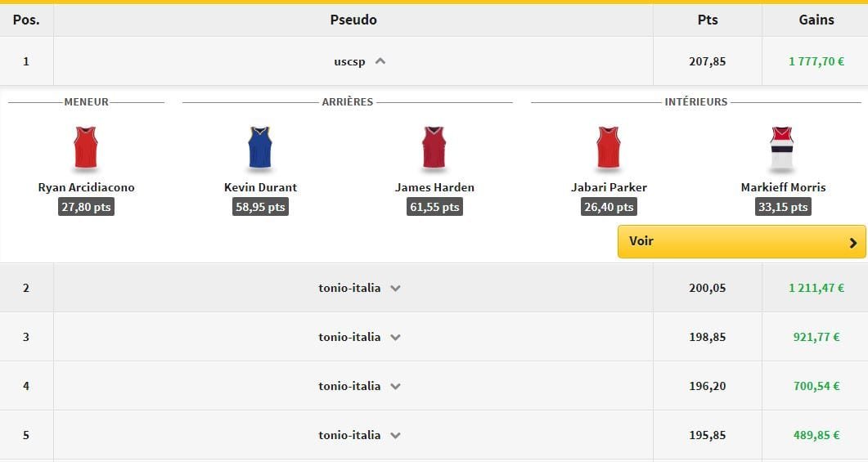Click James Harden's 61,55 pts badge
The image size is (868, 462).
(434, 207)
